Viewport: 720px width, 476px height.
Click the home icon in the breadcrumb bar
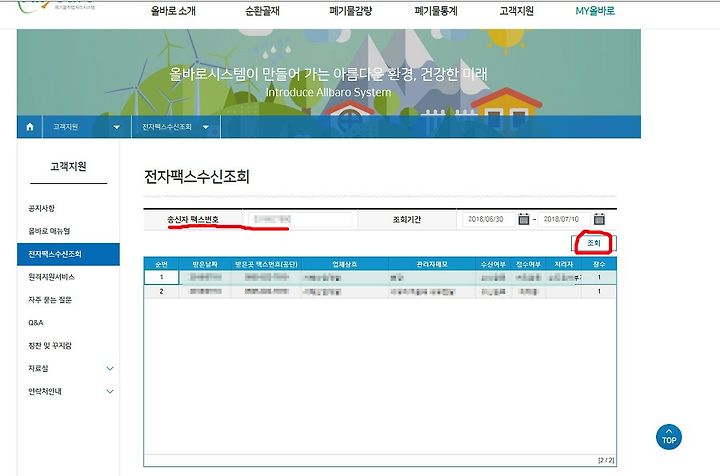pyautogui.click(x=30, y=127)
